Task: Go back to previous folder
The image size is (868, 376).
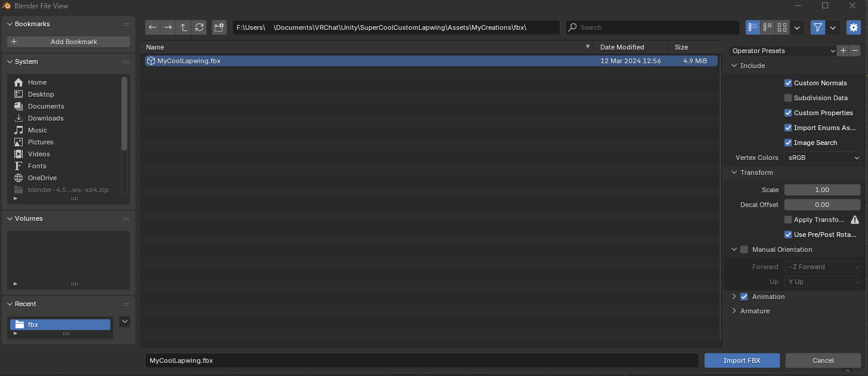Action: [153, 27]
